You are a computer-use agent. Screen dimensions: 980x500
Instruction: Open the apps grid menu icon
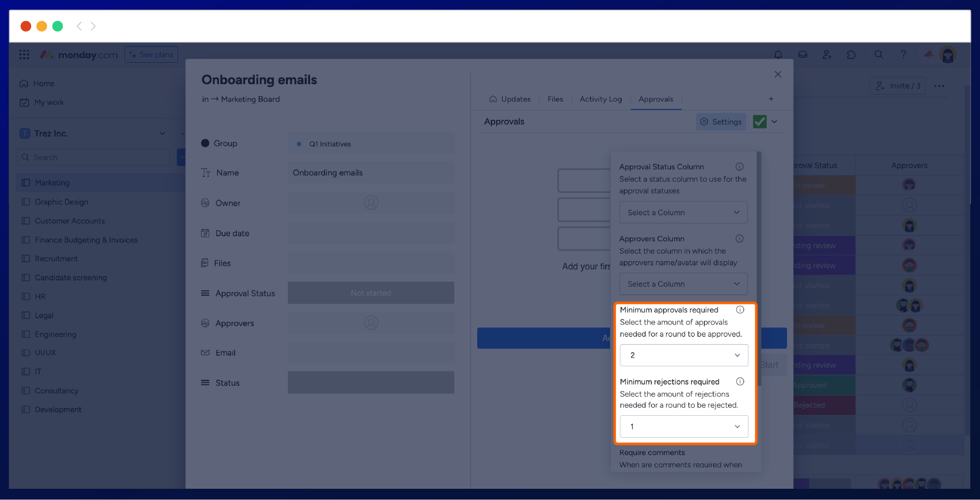click(x=24, y=55)
